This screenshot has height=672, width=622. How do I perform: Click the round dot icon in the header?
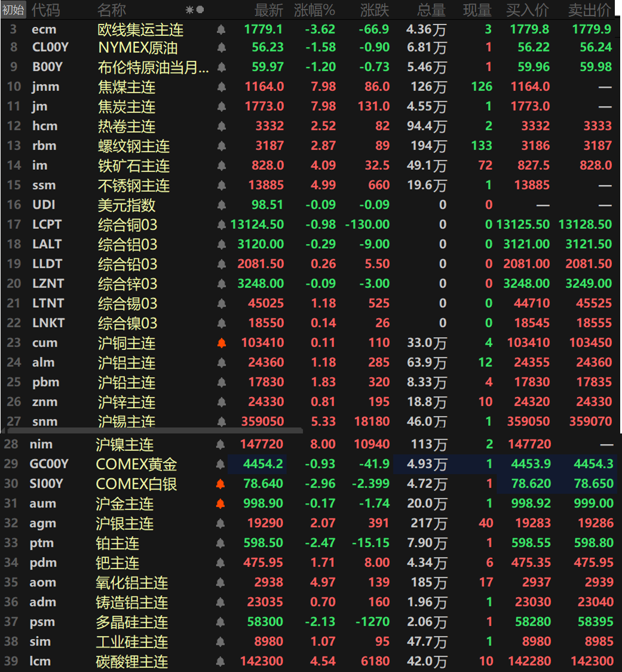point(200,10)
